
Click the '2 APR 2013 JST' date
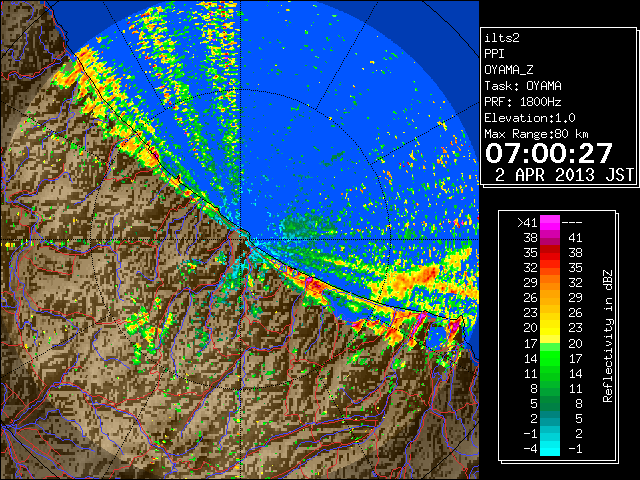[x=564, y=175]
